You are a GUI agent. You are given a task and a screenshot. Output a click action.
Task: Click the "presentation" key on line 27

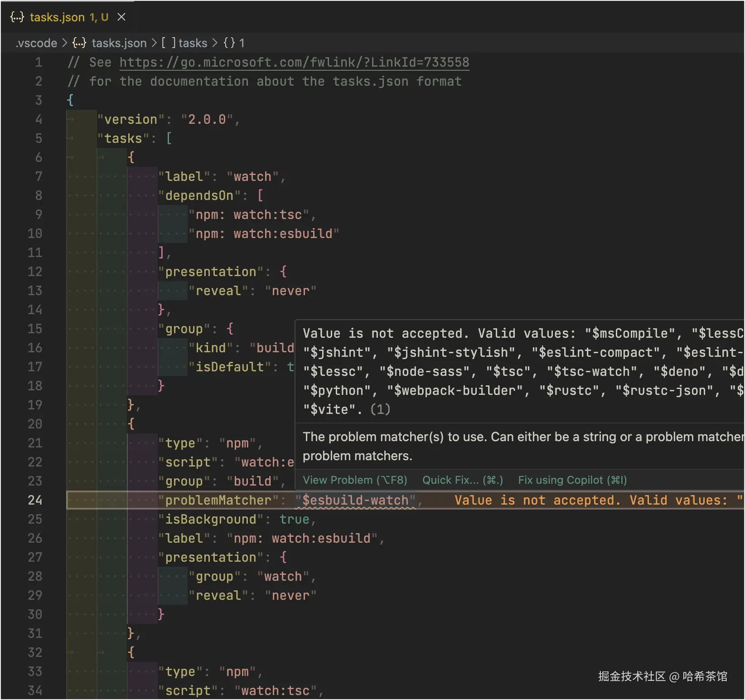tap(211, 557)
